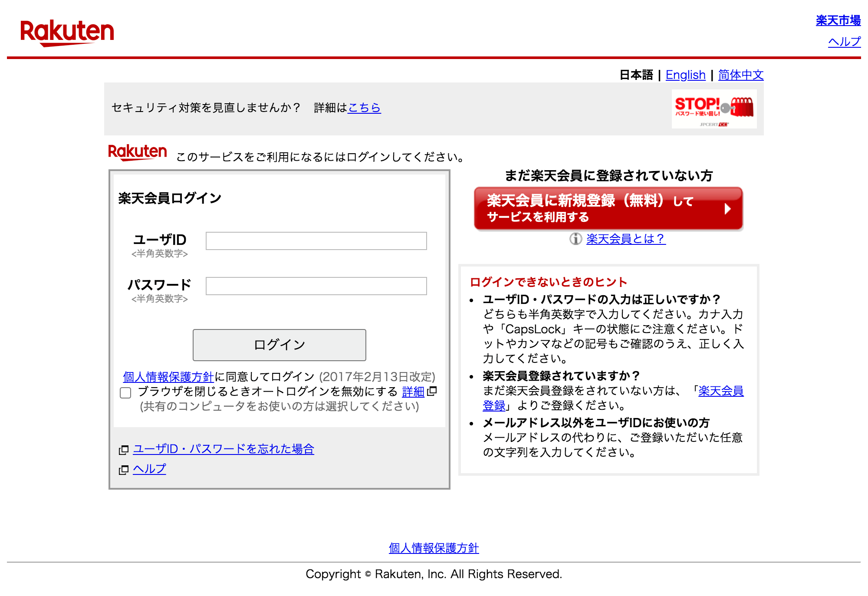Switch language to English
The height and width of the screenshot is (596, 868).
685,75
